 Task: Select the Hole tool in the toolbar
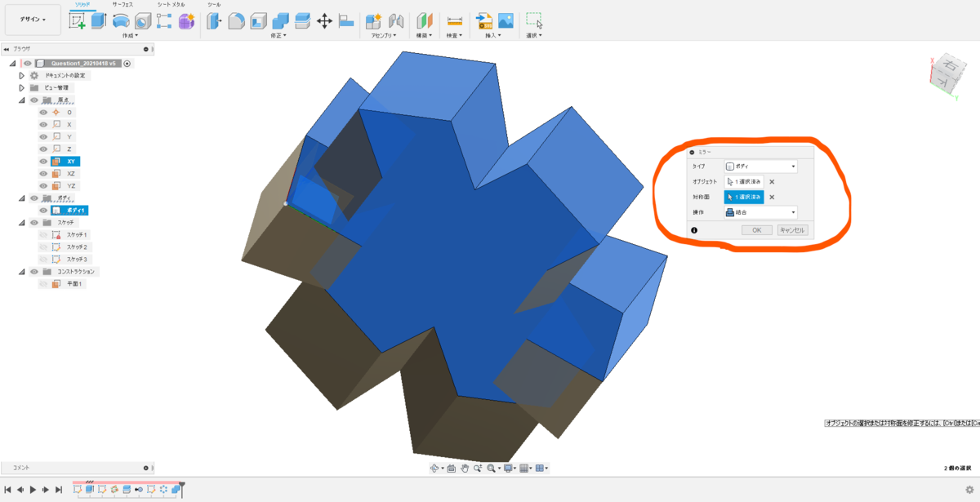coord(142,21)
